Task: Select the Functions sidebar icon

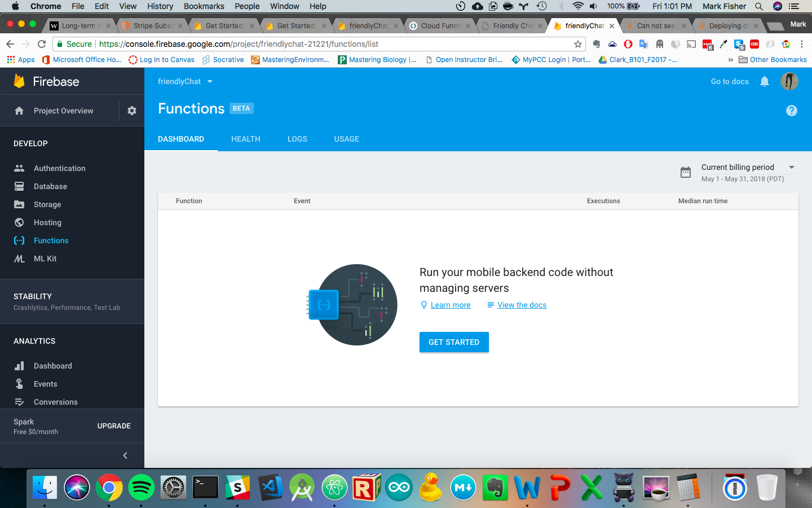Action: pyautogui.click(x=19, y=240)
